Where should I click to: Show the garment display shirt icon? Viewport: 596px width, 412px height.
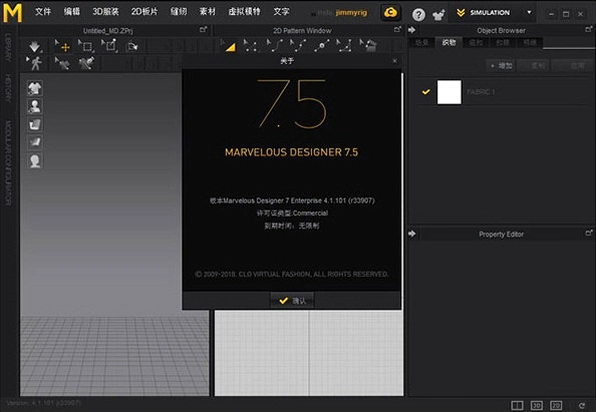point(35,88)
